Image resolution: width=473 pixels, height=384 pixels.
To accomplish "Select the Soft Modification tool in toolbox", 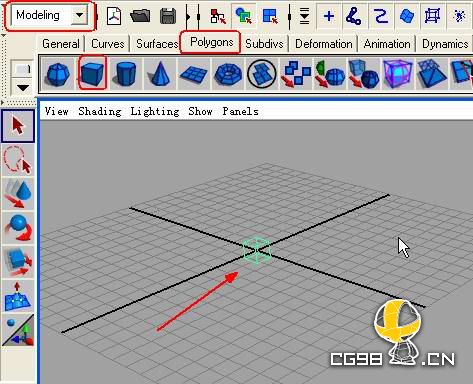I will coord(18,296).
